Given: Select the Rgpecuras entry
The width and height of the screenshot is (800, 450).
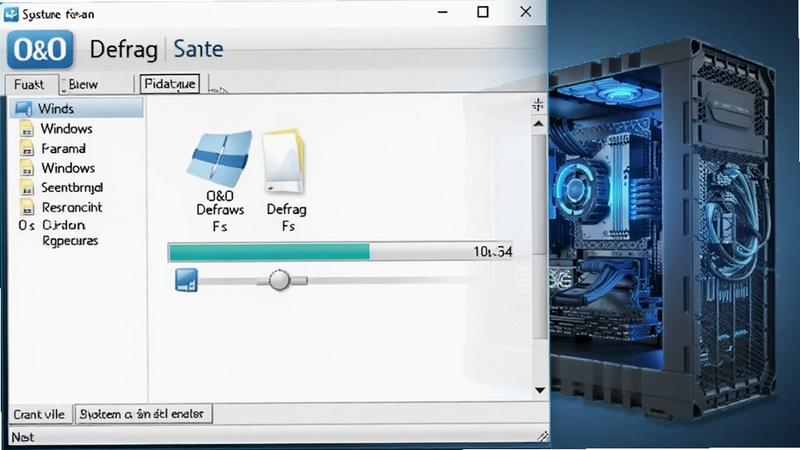Looking at the screenshot, I should click(70, 241).
